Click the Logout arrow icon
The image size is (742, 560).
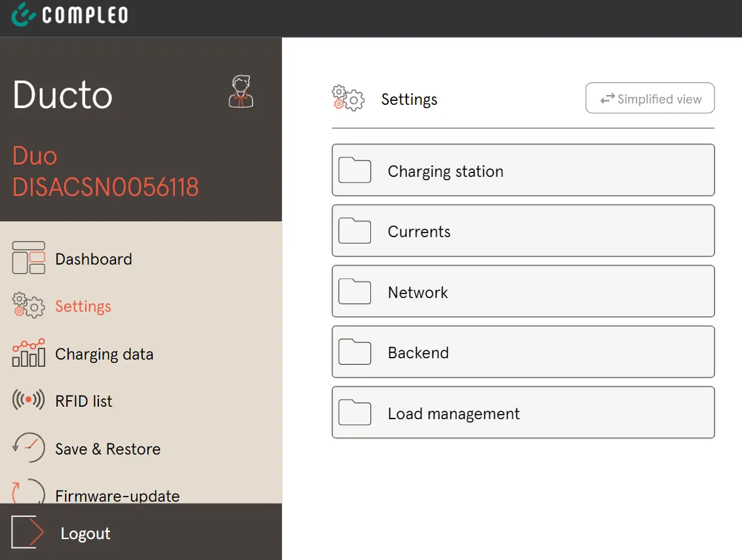click(28, 532)
